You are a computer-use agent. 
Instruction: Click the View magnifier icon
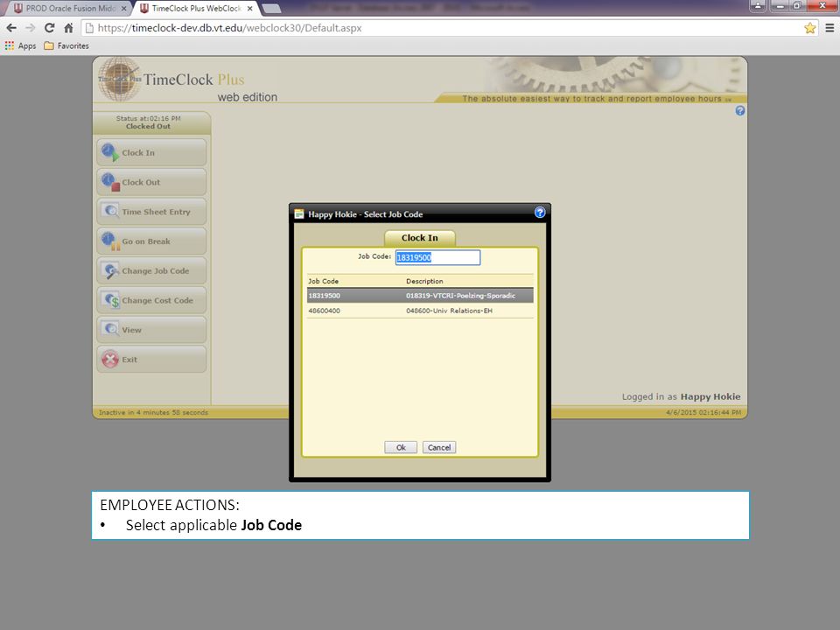point(110,329)
